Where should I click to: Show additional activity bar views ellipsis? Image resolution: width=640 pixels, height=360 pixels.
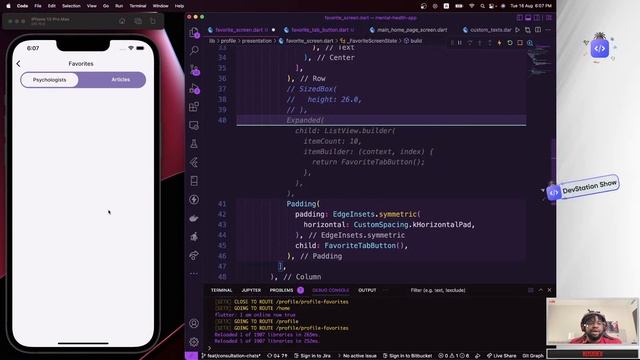[x=194, y=273]
